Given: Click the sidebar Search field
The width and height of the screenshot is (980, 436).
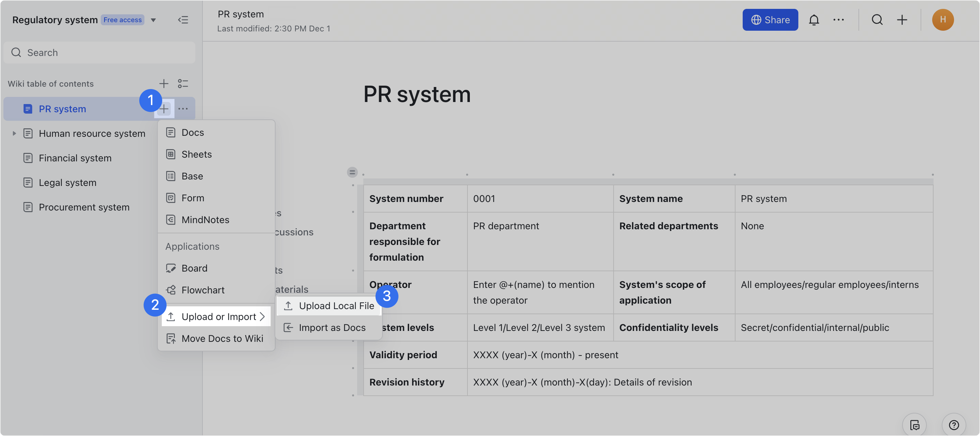Looking at the screenshot, I should [100, 53].
